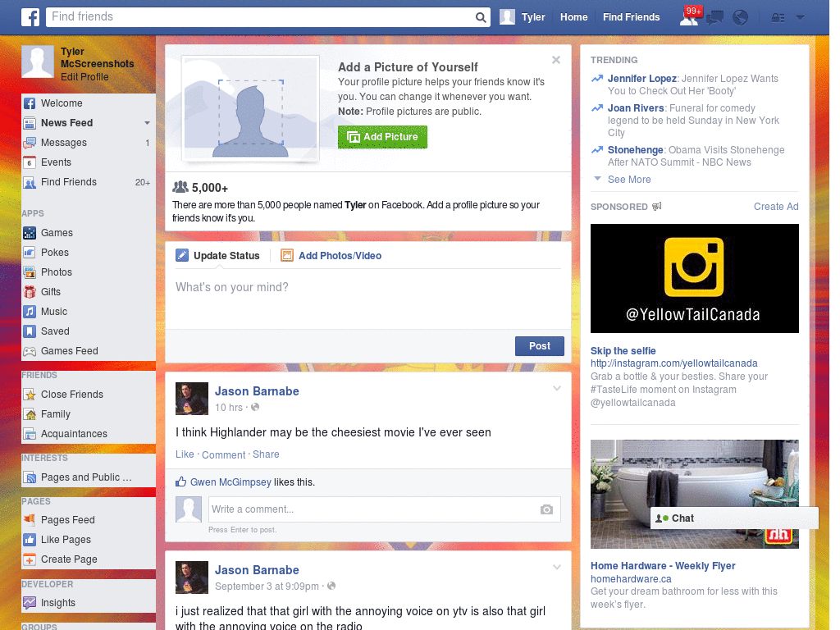Click Edit Profile link
This screenshot has width=840, height=630.
point(84,77)
